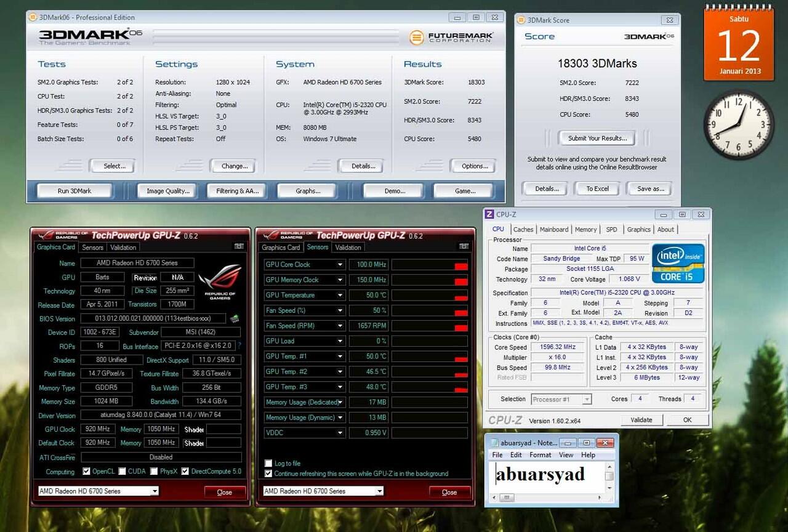The height and width of the screenshot is (532, 788).
Task: Click the GPU Core Clock sensor graph
Action: [x=430, y=265]
